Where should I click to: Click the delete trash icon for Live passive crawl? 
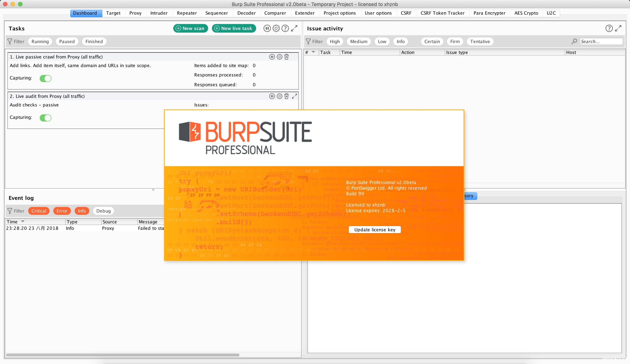coord(286,57)
